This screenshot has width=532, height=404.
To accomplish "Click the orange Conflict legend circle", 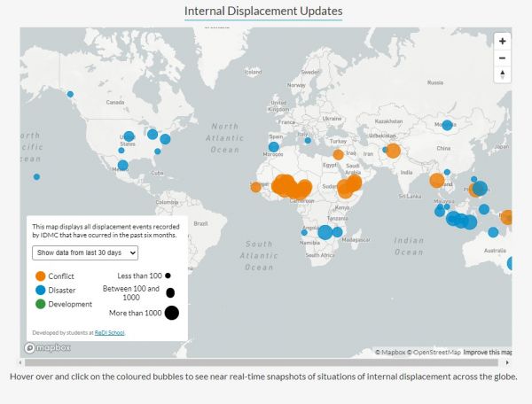I will [40, 276].
